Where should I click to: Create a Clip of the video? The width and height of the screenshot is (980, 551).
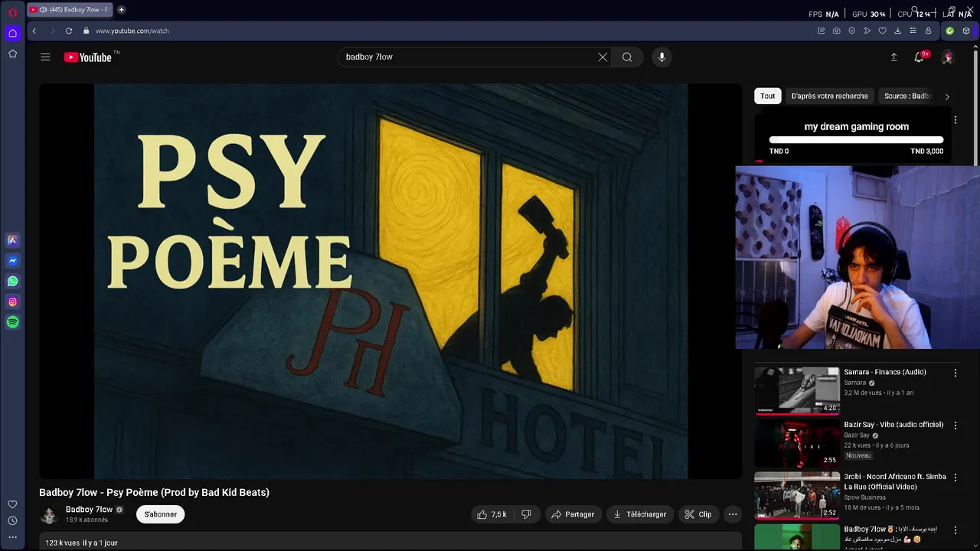pyautogui.click(x=698, y=514)
